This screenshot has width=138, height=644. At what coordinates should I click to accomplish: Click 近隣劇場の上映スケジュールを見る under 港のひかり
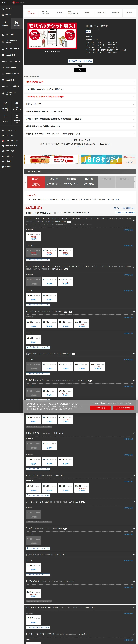point(38,548)
